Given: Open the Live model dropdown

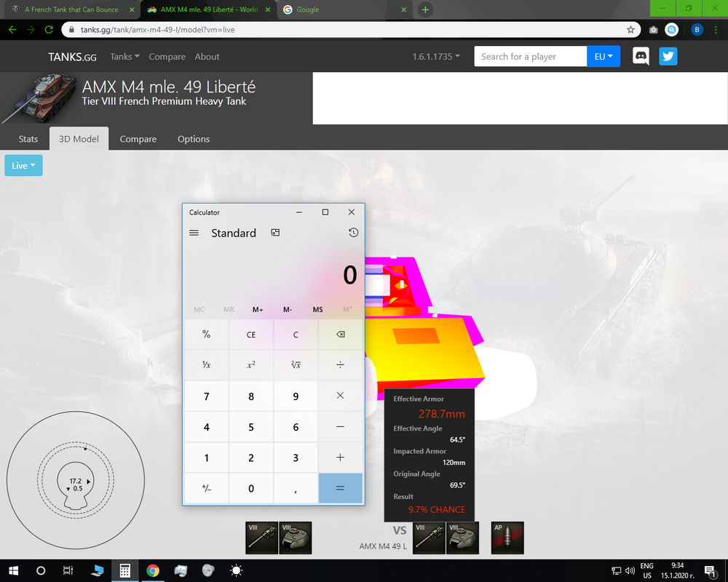Looking at the screenshot, I should pyautogui.click(x=24, y=166).
